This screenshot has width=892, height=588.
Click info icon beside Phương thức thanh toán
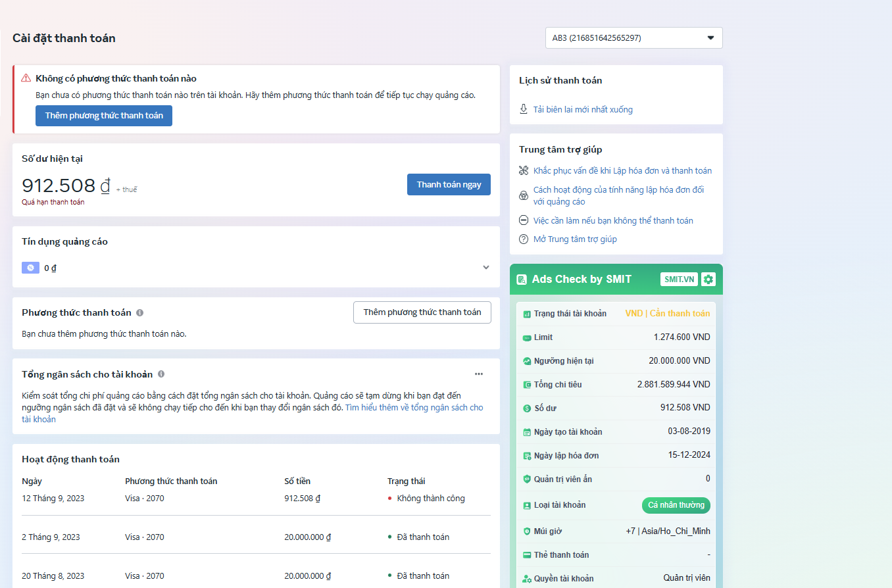click(x=140, y=313)
